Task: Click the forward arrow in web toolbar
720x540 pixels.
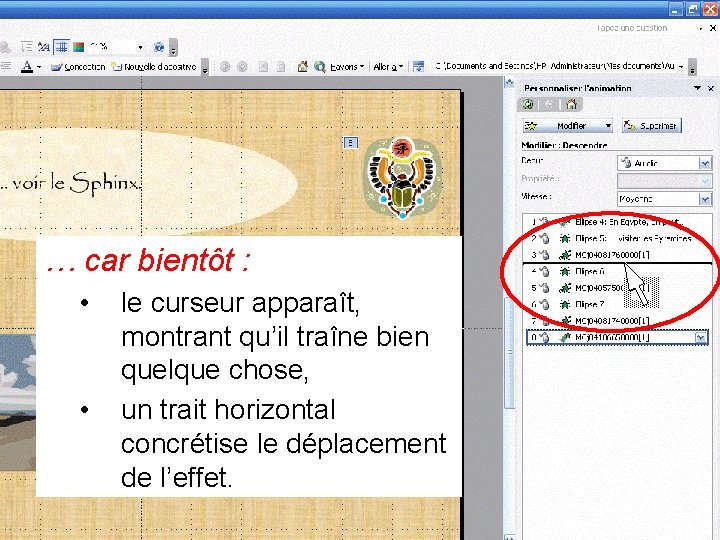Action: click(242, 67)
